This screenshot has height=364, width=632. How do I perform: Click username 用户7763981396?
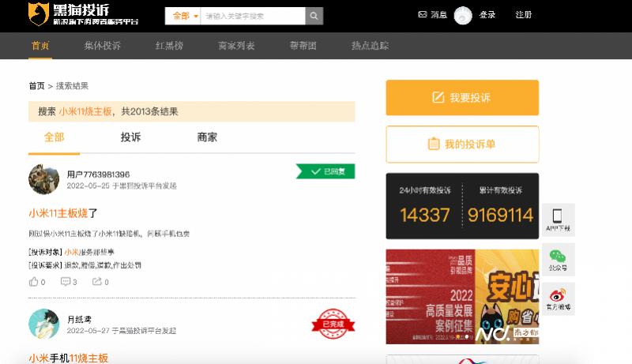[98, 174]
